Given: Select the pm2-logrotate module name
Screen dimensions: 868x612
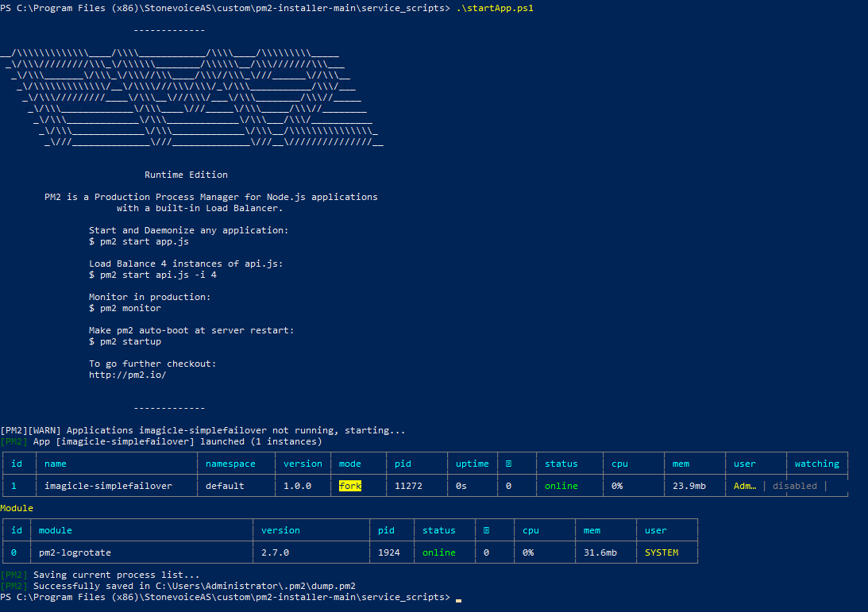Looking at the screenshot, I should [75, 552].
